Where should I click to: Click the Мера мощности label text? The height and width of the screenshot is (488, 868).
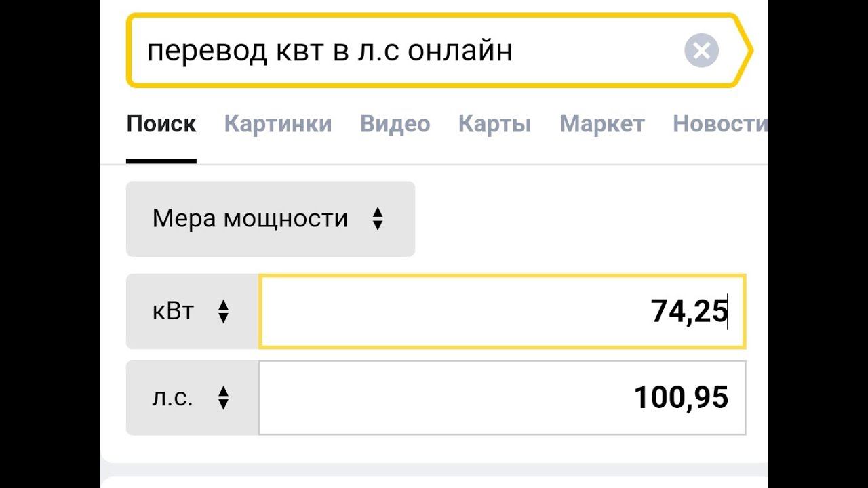click(250, 219)
